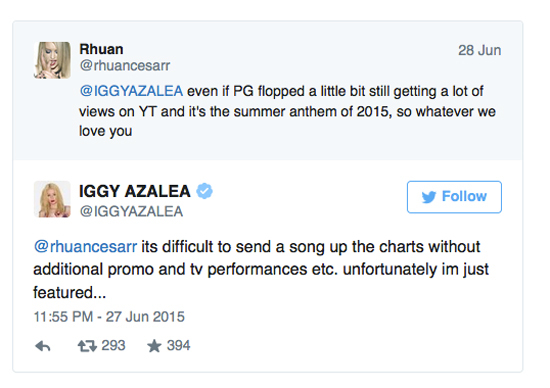Click the blue verified badge
Screen dimensions: 550x388
204,191
